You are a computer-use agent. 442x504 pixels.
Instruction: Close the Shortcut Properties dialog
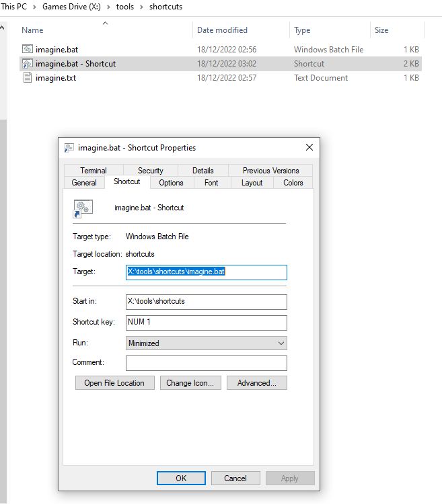tap(309, 148)
